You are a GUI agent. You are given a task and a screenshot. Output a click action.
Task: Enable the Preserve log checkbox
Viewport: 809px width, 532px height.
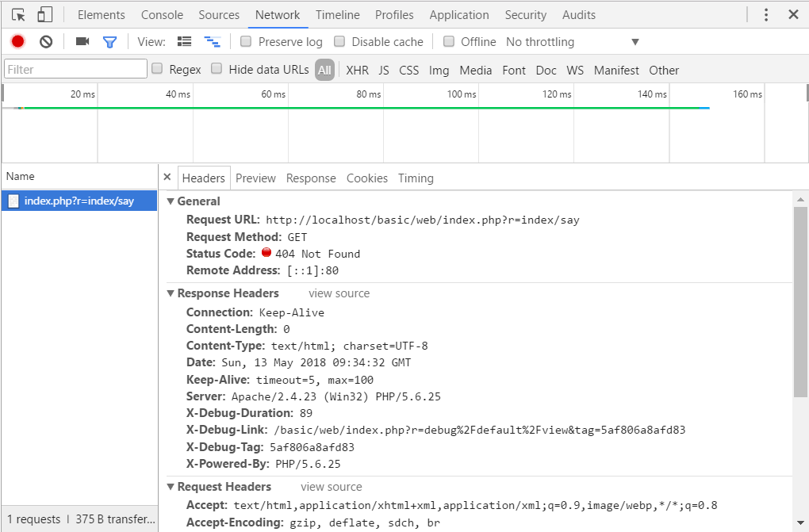tap(246, 42)
